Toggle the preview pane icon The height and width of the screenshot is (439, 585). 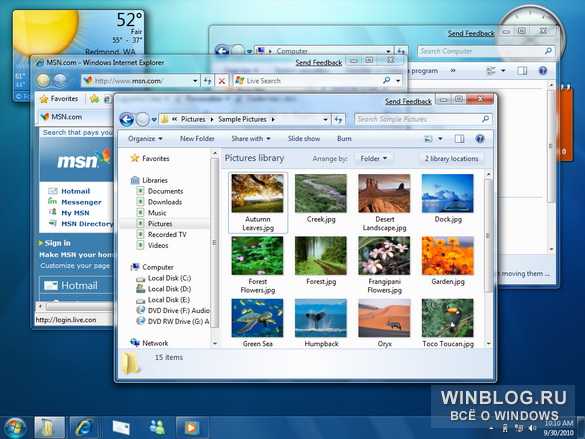(x=459, y=139)
